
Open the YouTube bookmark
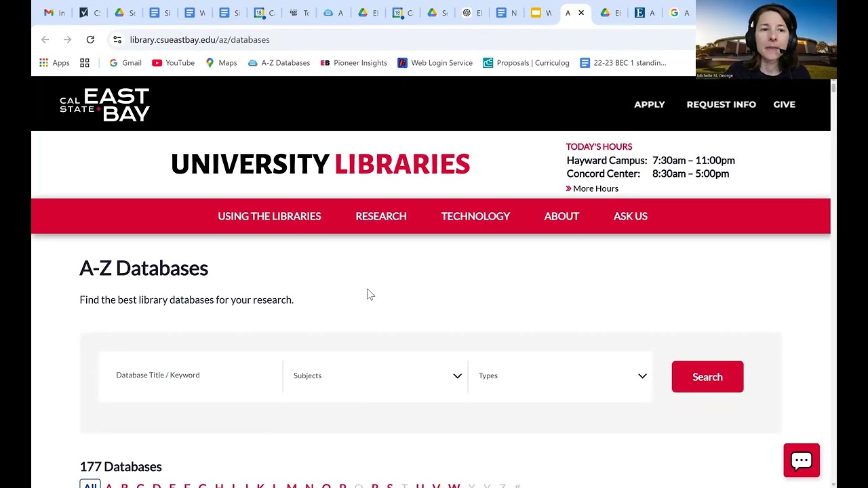tap(174, 63)
